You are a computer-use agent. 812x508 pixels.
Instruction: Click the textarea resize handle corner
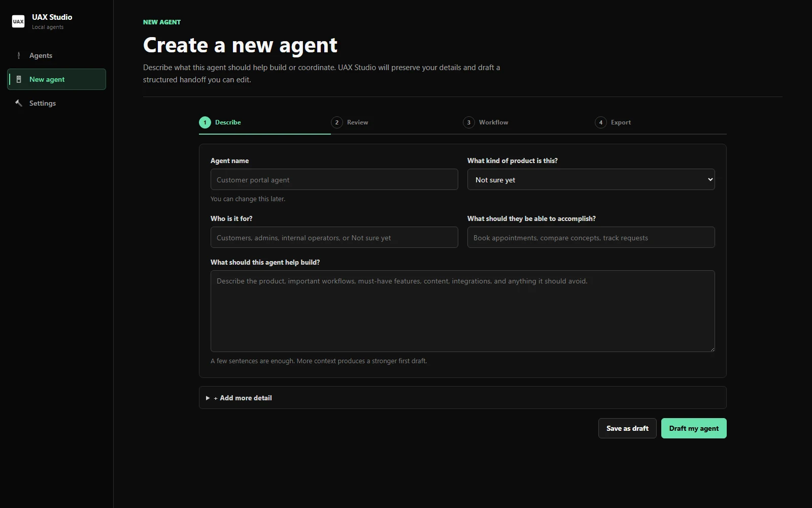[712, 349]
